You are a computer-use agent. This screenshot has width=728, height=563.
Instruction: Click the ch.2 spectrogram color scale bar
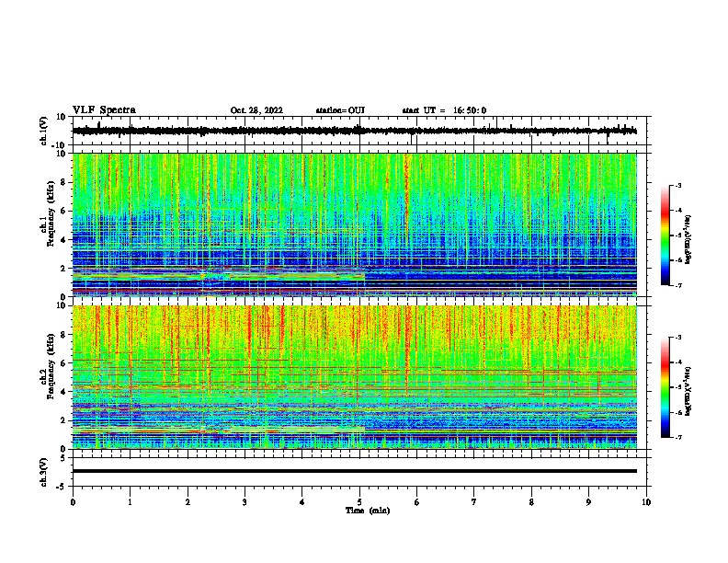(x=665, y=387)
